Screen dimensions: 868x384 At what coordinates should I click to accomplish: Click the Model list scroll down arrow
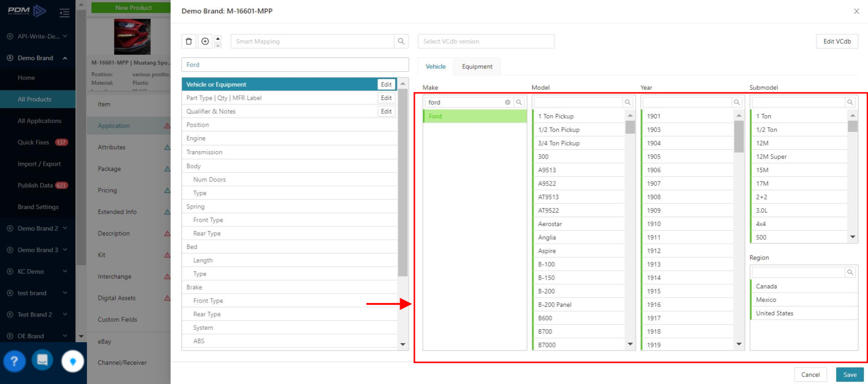pyautogui.click(x=630, y=344)
